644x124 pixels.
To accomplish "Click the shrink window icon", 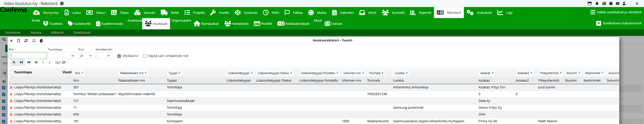I will click(34, 41).
